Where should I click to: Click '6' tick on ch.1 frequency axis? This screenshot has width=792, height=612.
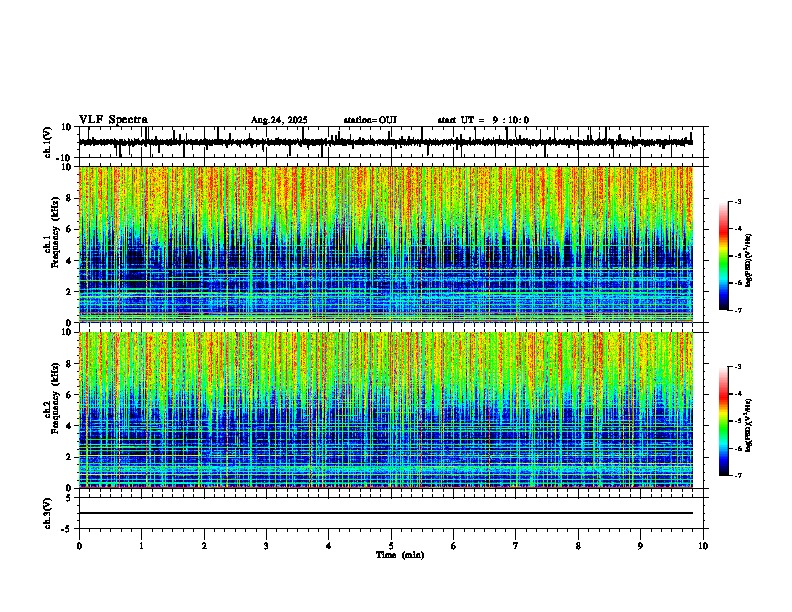click(x=70, y=229)
